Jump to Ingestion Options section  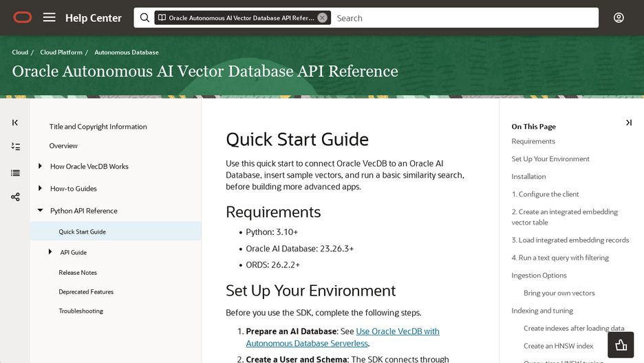[x=539, y=276]
